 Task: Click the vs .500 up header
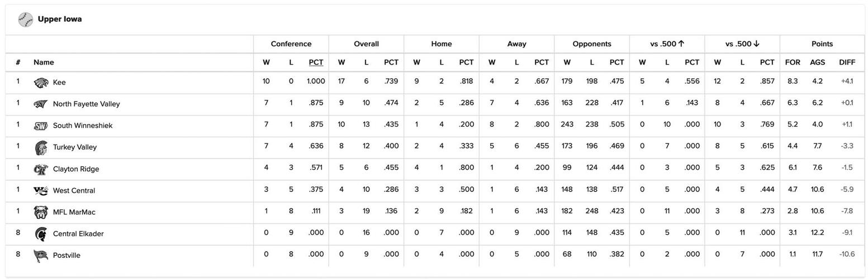click(x=667, y=44)
